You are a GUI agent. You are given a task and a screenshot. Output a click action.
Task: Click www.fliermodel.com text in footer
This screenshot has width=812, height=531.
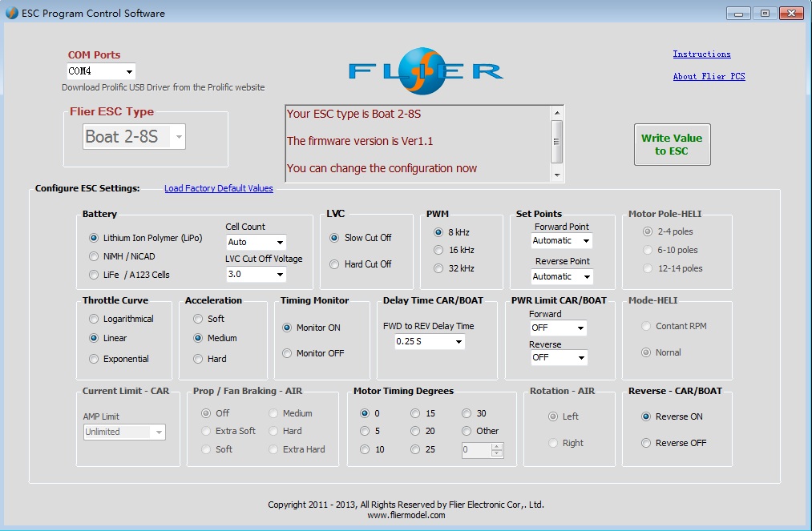(406, 515)
